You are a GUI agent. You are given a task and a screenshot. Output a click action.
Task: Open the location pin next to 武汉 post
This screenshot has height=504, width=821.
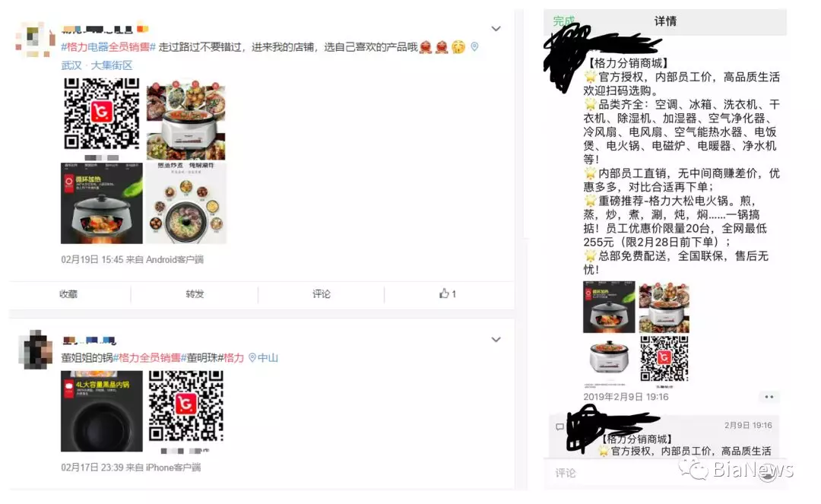tap(474, 47)
